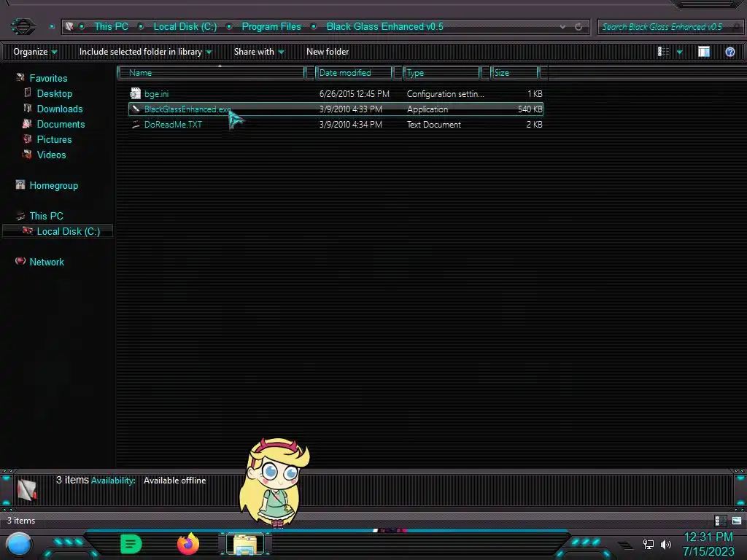Expand the view options dropdown arrow

[679, 52]
